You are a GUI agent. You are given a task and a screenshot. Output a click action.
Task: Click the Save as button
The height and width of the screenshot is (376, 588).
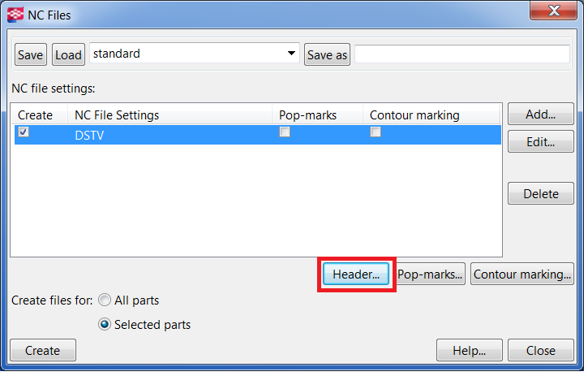[327, 54]
